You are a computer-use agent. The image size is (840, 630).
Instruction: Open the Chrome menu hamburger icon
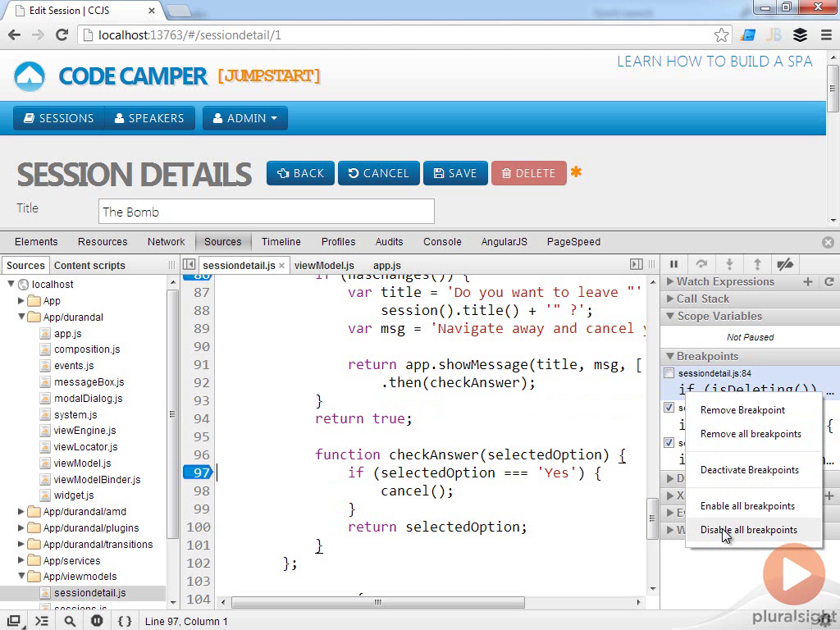tap(827, 35)
